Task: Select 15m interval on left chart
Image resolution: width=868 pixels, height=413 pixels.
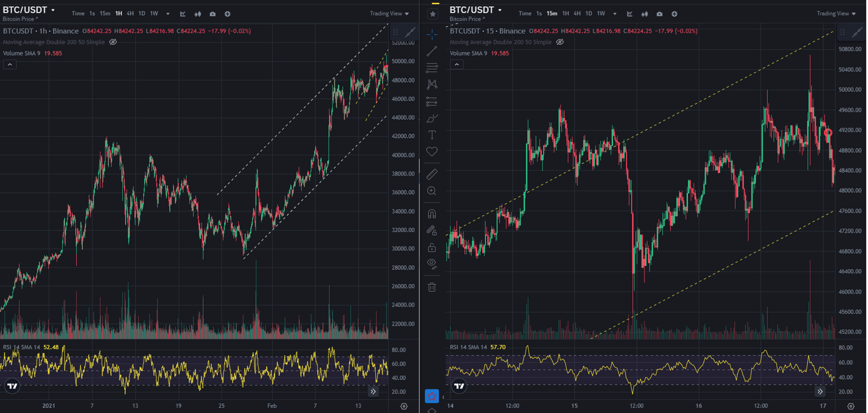Action: click(105, 14)
